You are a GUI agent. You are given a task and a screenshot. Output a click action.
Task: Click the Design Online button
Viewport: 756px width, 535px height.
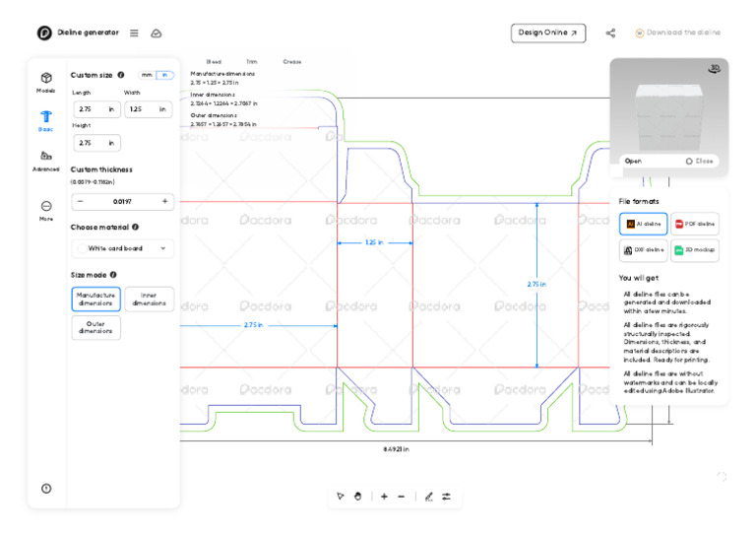tap(548, 33)
